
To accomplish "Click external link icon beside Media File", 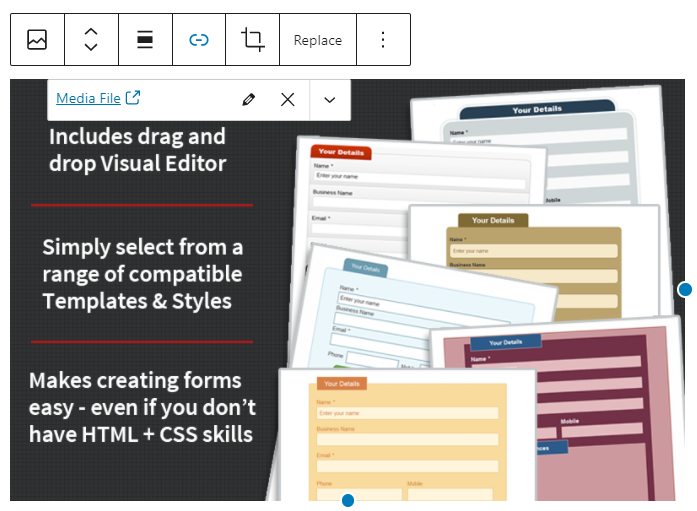I will (133, 98).
